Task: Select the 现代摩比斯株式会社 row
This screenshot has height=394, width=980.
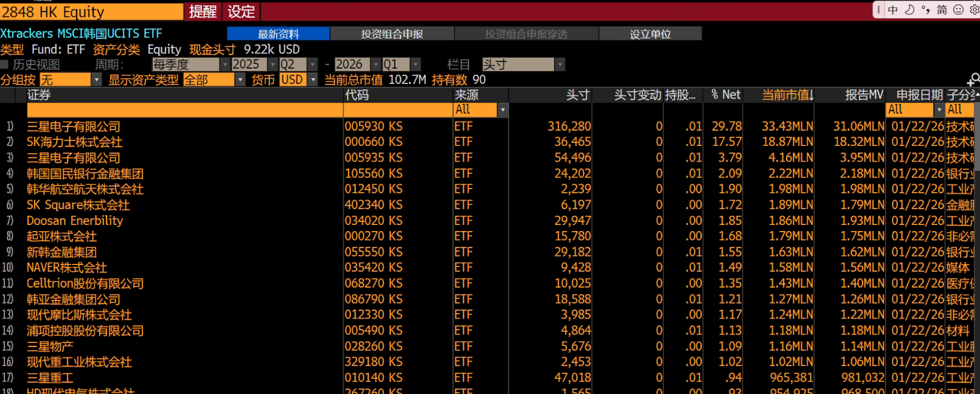Action: [x=487, y=315]
